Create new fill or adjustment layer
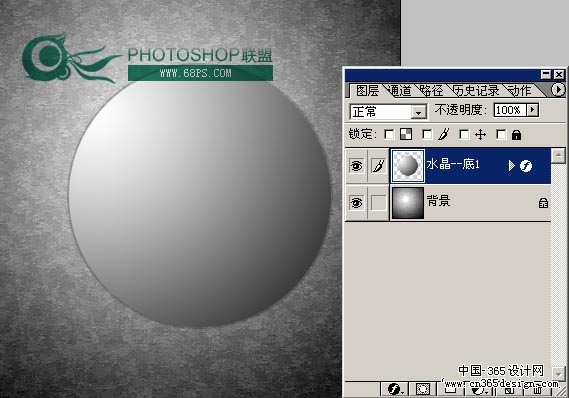Screen dimensions: 569x398 [x=480, y=390]
